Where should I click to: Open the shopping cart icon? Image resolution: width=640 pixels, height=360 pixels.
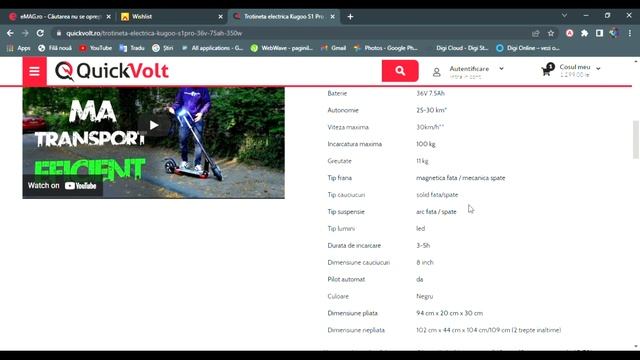click(x=547, y=71)
